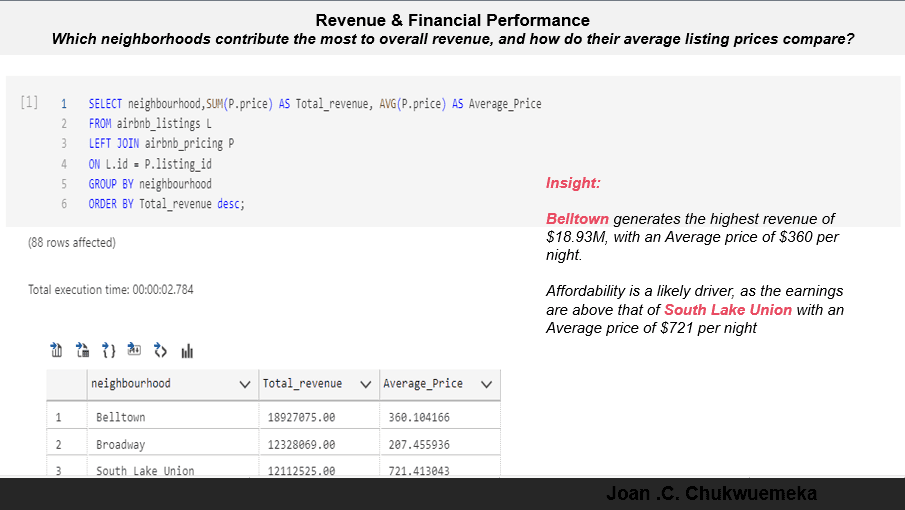Click the Save as CSV icon

point(56,350)
